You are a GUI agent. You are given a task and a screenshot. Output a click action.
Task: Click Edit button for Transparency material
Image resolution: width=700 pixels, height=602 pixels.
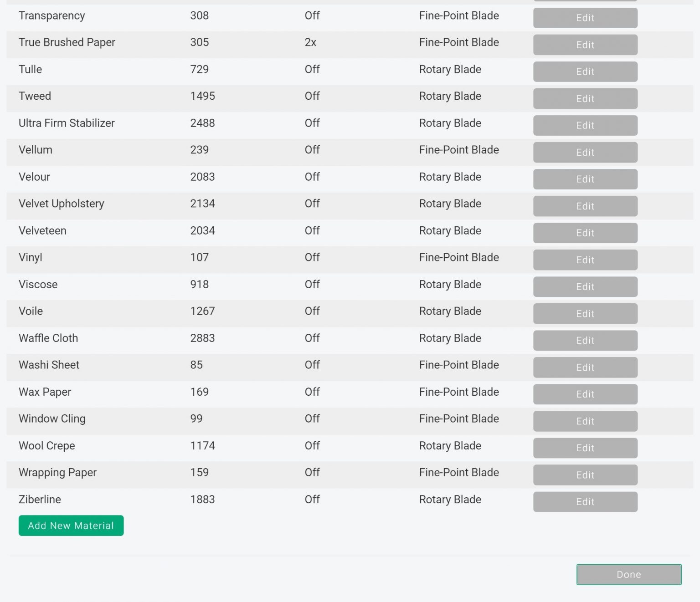585,18
